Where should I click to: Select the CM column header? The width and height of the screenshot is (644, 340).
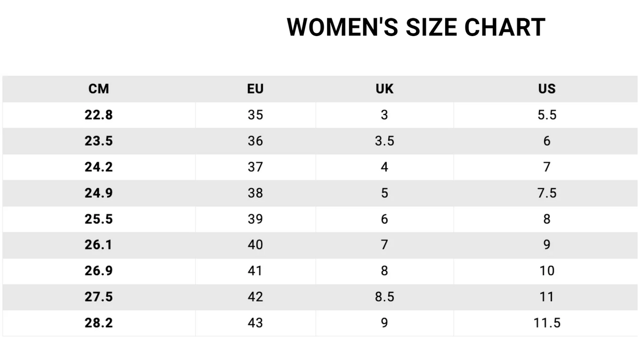98,89
